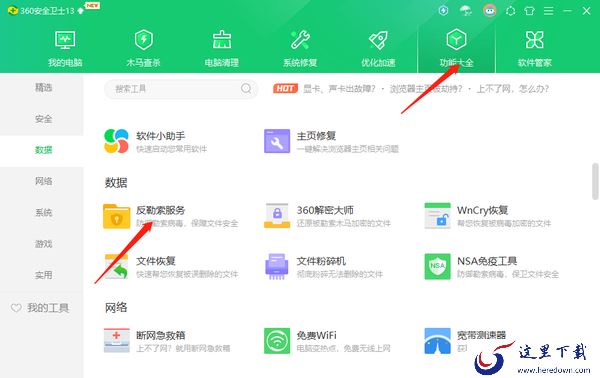Screen dimensions: 600x378
Task: Open 文件粉碎机 shredder icon
Action: 277,267
